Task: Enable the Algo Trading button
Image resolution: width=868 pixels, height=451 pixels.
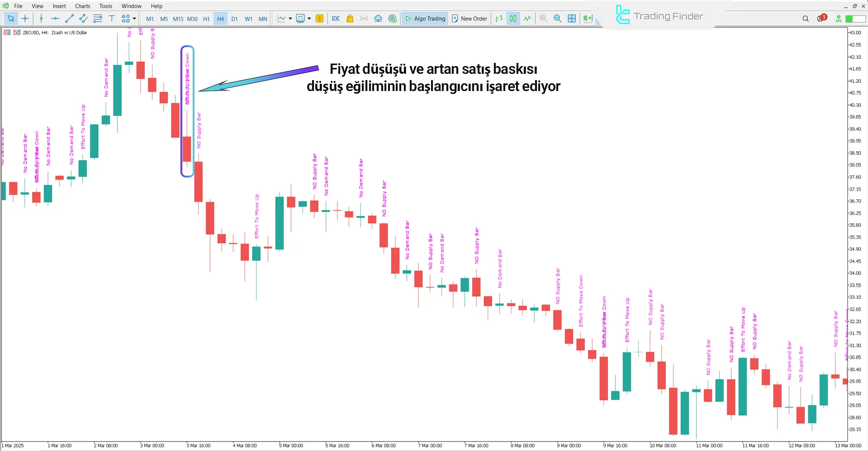Action: [425, 19]
